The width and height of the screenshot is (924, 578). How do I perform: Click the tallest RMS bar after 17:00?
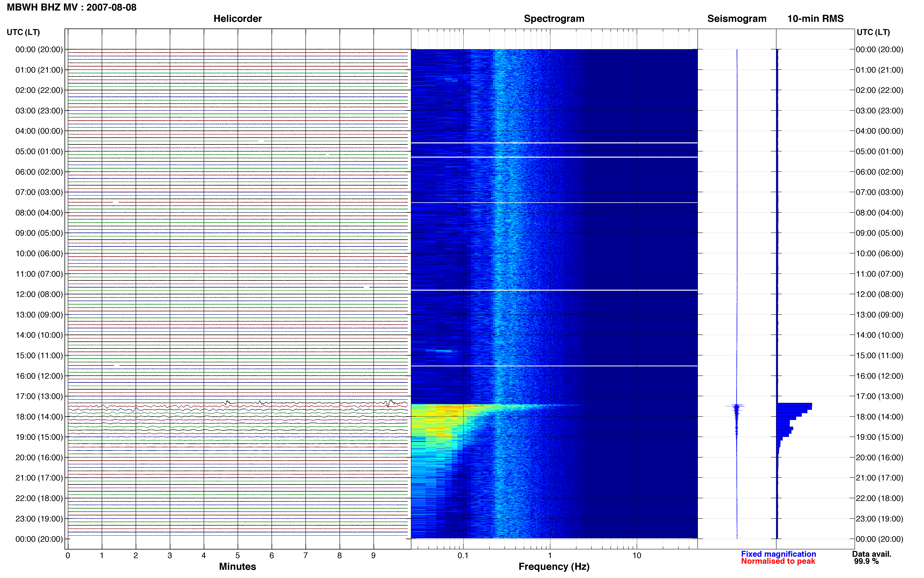pos(794,405)
